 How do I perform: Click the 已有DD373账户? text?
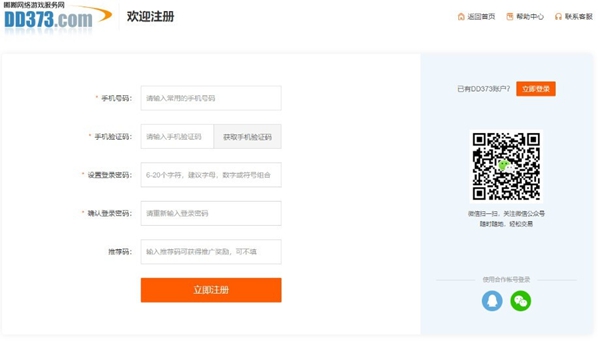(484, 89)
